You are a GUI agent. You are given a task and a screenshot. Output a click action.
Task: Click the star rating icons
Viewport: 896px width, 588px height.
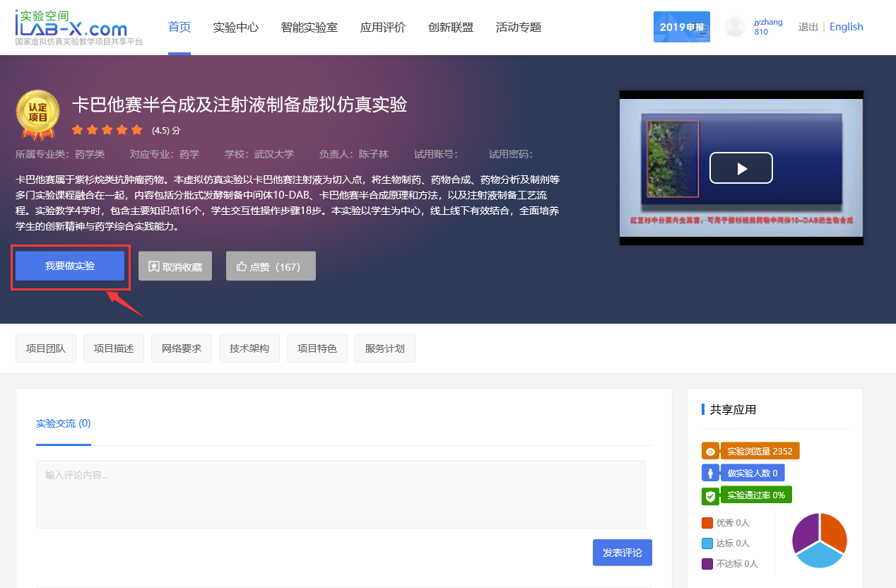[107, 130]
